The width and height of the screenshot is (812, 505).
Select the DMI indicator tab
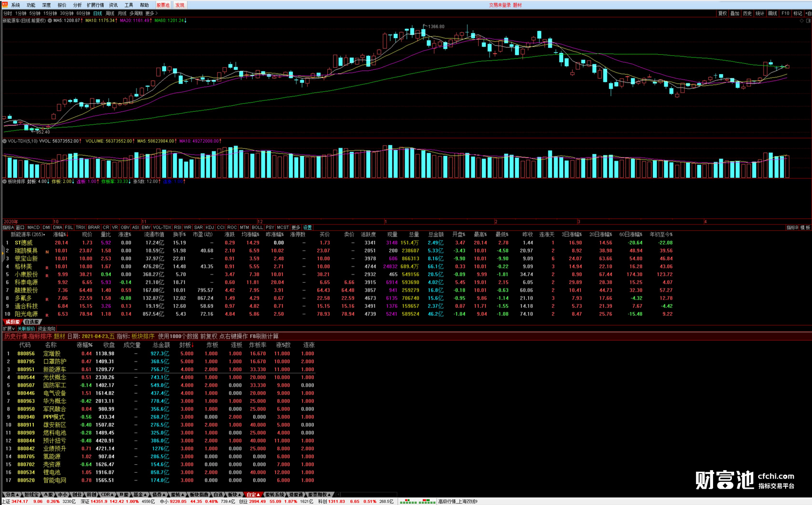[46, 228]
